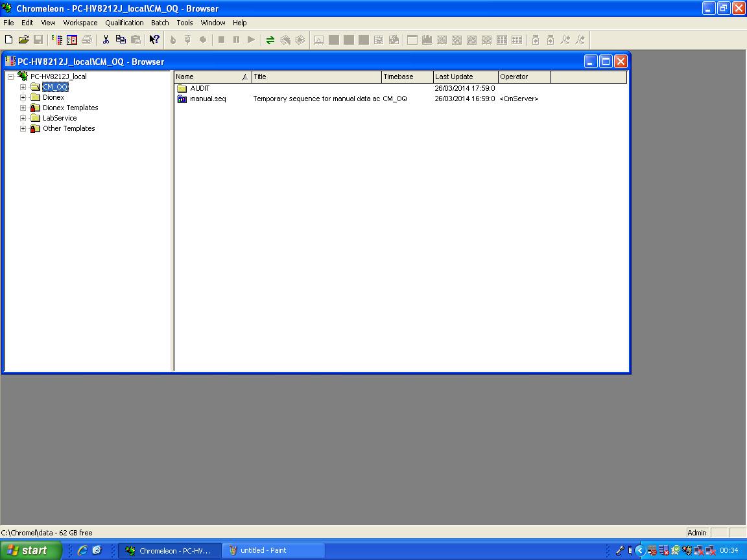747x560 pixels.
Task: Click the New file toolbar icon
Action: (8, 40)
